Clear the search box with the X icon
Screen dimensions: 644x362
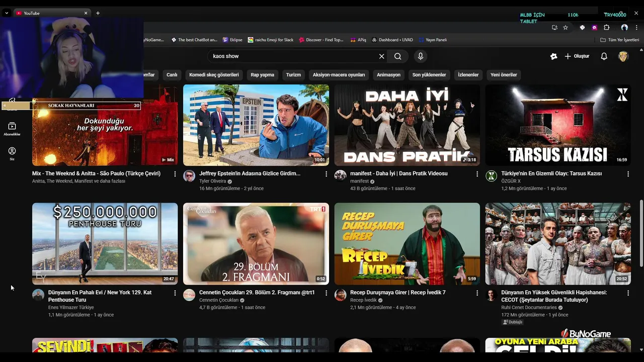click(x=381, y=56)
